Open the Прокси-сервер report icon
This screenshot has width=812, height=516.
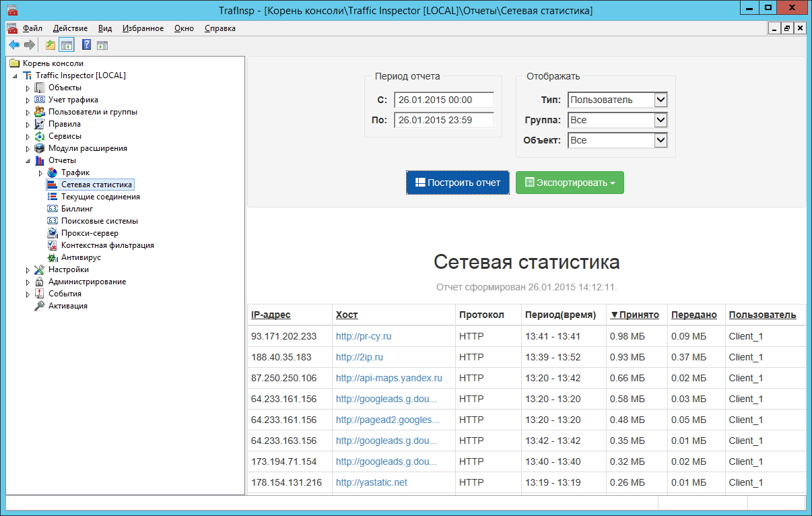[53, 233]
